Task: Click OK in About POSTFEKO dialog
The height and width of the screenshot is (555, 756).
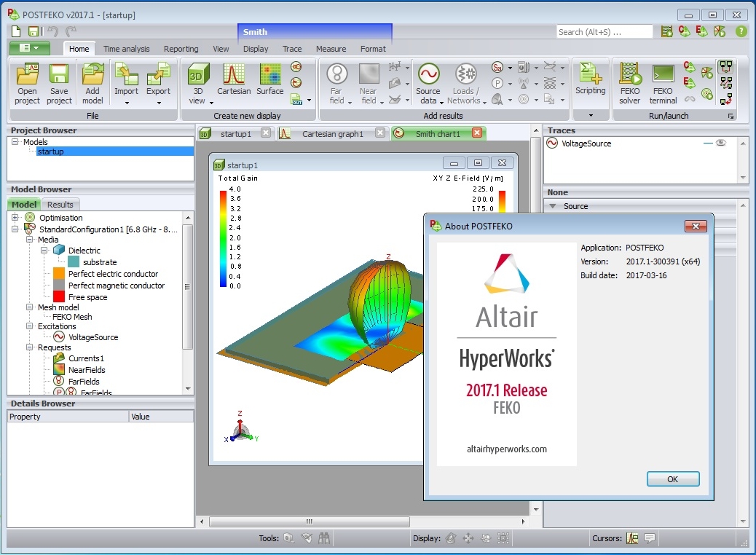Action: (672, 479)
